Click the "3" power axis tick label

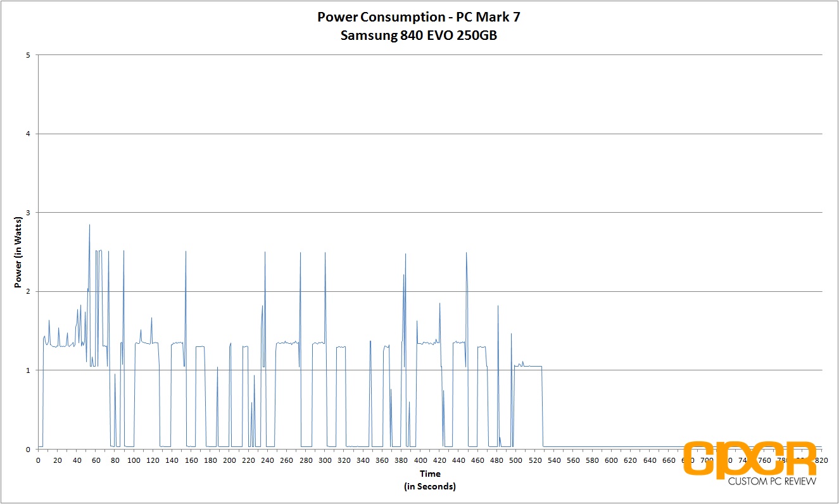pos(28,213)
